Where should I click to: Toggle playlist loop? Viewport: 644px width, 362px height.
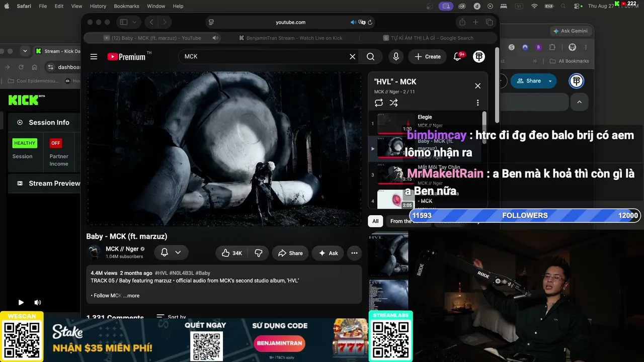point(379,103)
